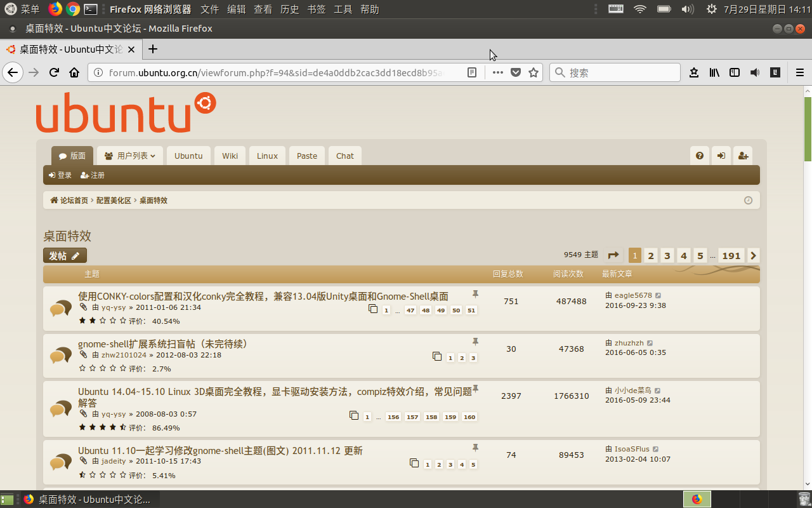Open the 工具 menu
Image resolution: width=812 pixels, height=508 pixels.
pyautogui.click(x=343, y=9)
